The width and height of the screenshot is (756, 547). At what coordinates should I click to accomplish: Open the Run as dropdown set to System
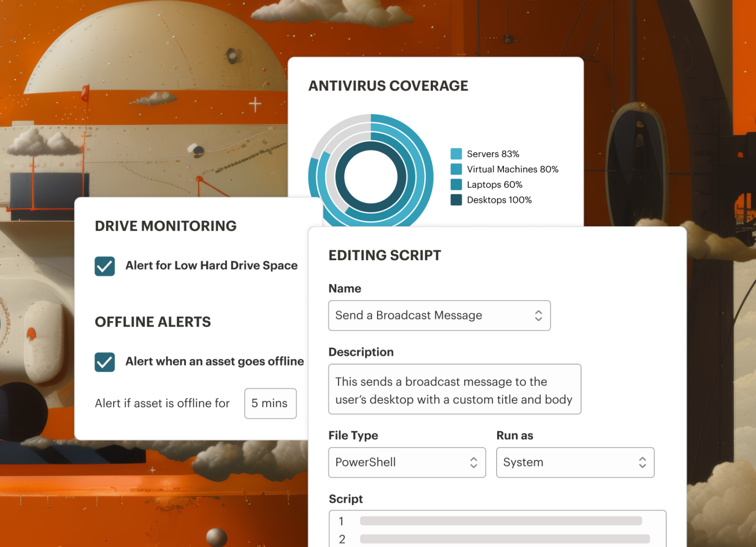(575, 462)
